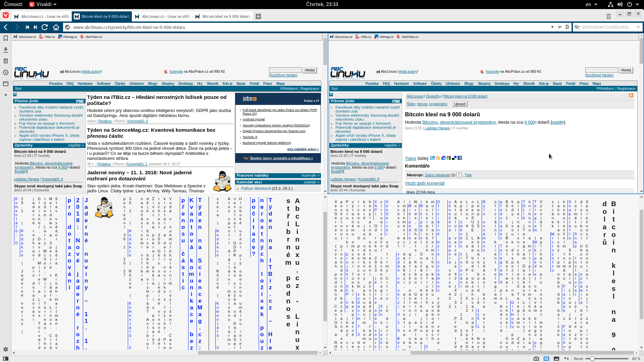The image size is (644, 362).
Task: Add a web panel with the plus icon
Action: pos(6,95)
